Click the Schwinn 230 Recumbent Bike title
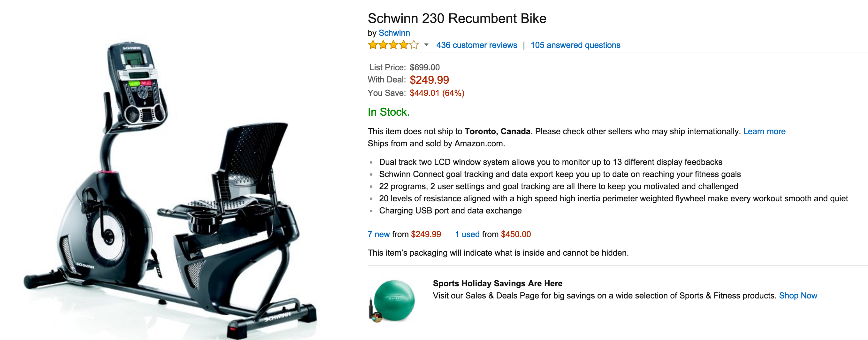 (457, 19)
